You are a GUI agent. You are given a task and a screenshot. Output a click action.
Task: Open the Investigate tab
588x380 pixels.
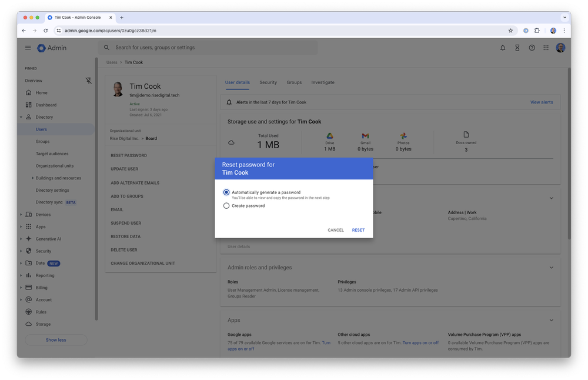coord(322,82)
